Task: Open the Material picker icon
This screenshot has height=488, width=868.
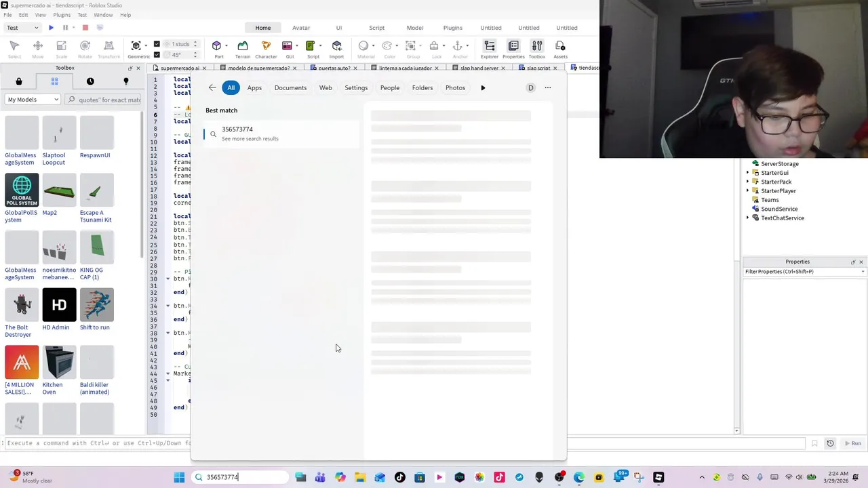Action: 363,45
